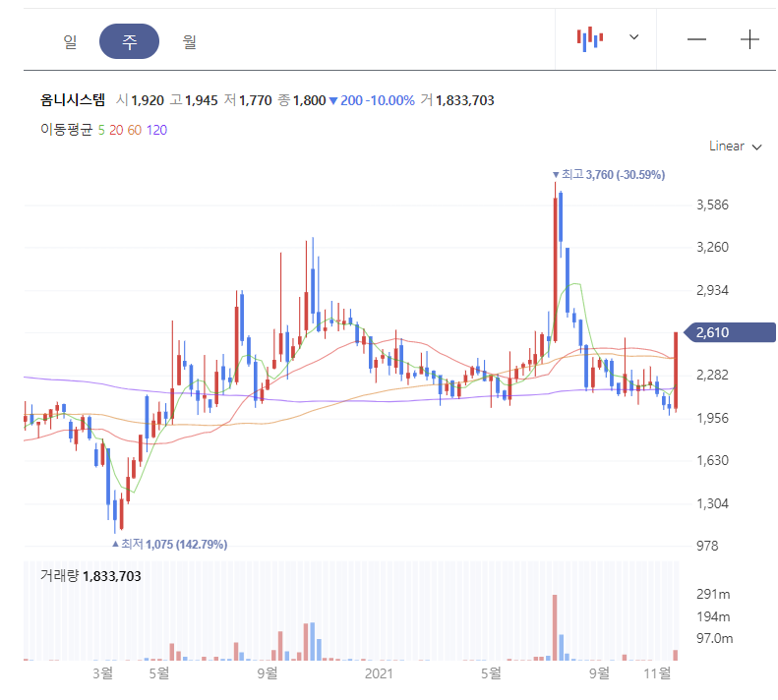The height and width of the screenshot is (700, 778).
Task: Click the 이동평균 label
Action: 67,130
